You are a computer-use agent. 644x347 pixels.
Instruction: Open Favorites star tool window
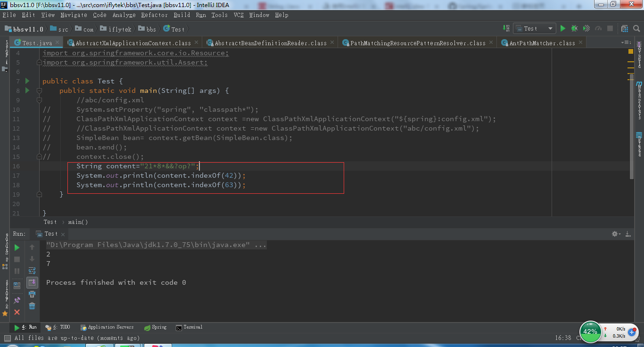pos(5,298)
